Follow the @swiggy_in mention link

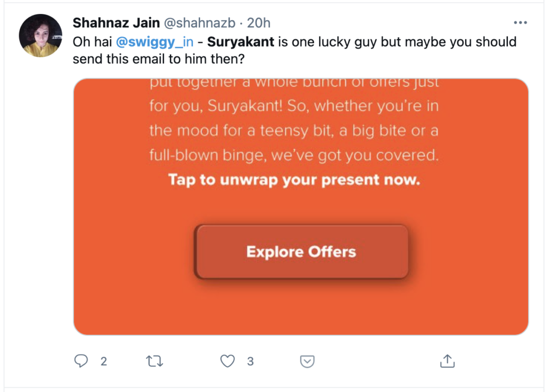pyautogui.click(x=155, y=42)
